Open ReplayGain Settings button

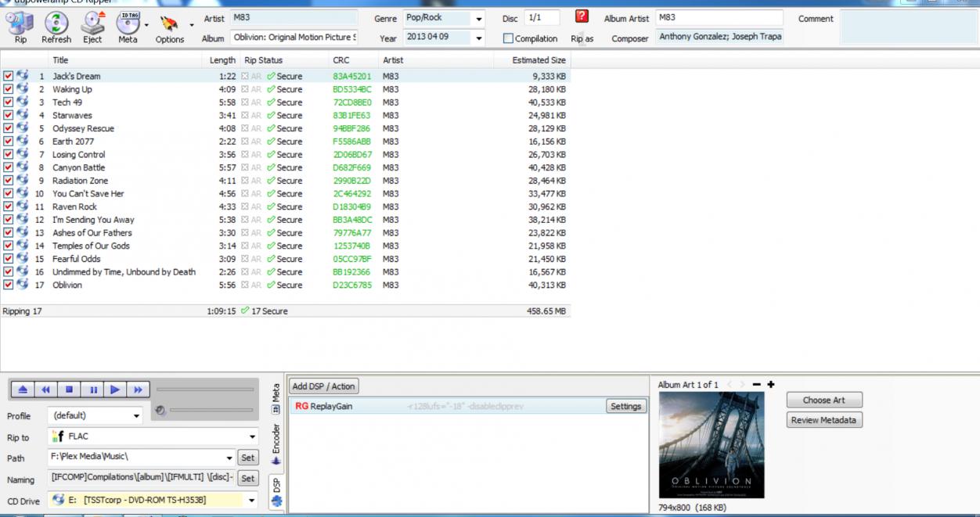pos(625,407)
